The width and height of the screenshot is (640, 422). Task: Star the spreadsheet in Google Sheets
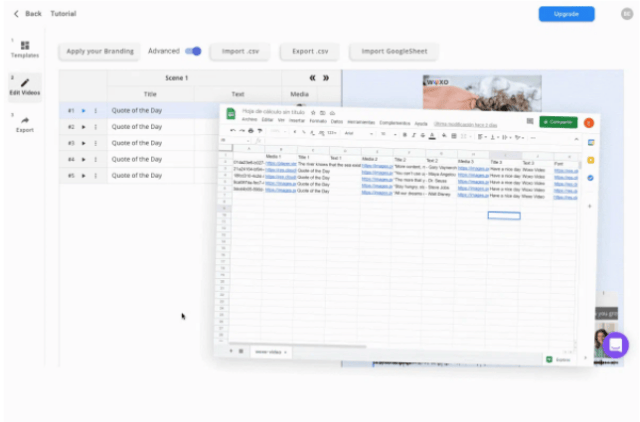313,113
